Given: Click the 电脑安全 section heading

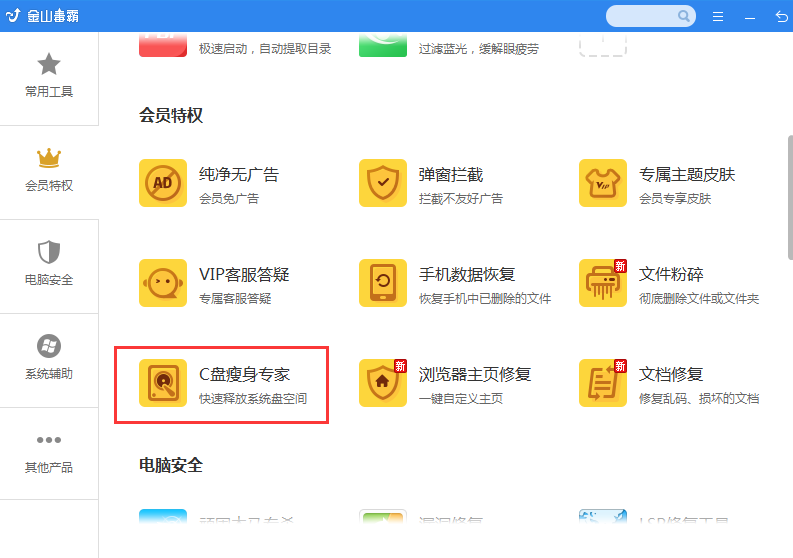Looking at the screenshot, I should click(x=171, y=465).
